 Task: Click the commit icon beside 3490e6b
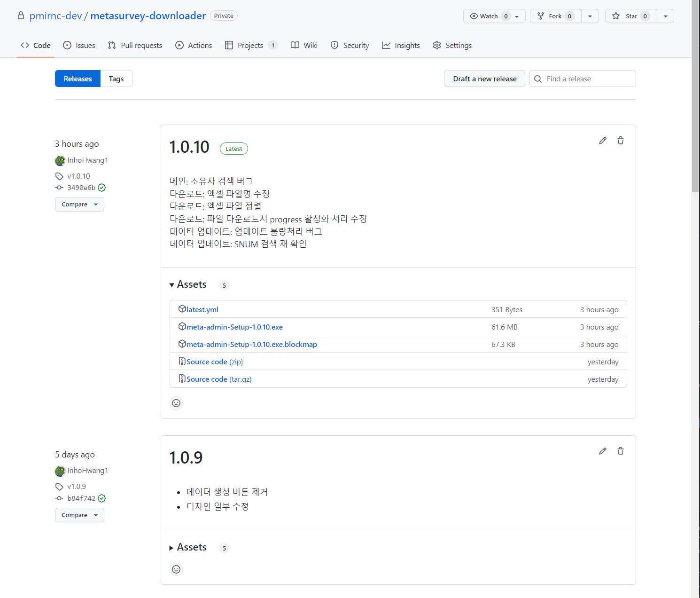(x=59, y=188)
